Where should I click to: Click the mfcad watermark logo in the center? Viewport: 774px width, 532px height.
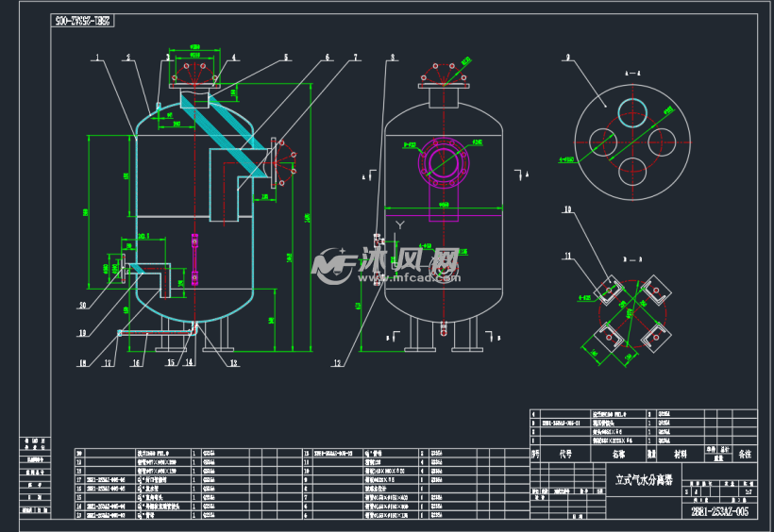coord(387,266)
